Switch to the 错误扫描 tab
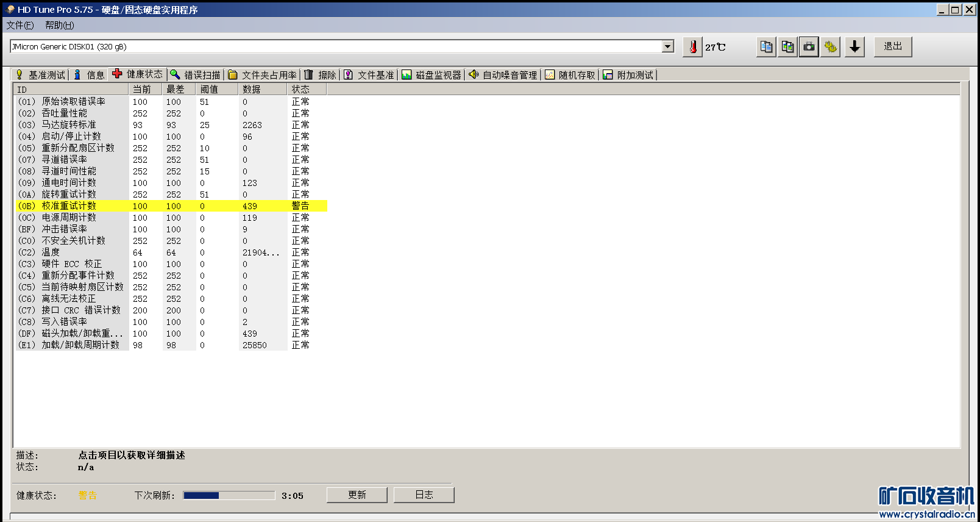The image size is (980, 522). click(x=196, y=75)
